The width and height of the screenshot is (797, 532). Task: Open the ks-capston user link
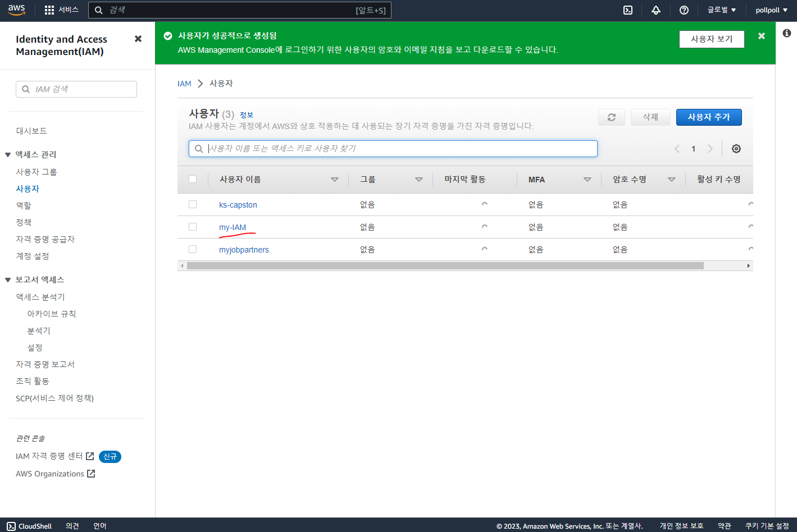(238, 205)
